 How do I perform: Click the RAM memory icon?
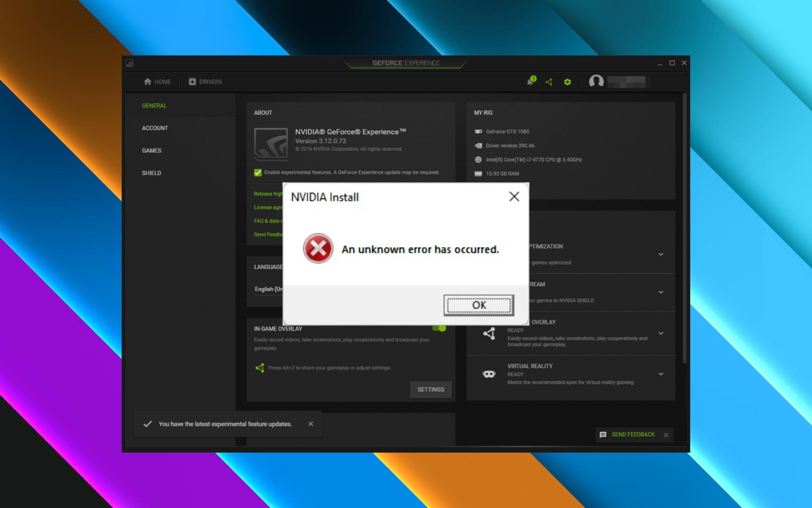tap(478, 174)
